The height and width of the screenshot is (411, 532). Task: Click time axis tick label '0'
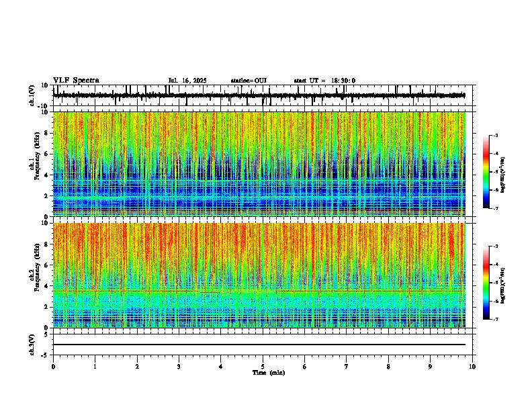(53, 367)
